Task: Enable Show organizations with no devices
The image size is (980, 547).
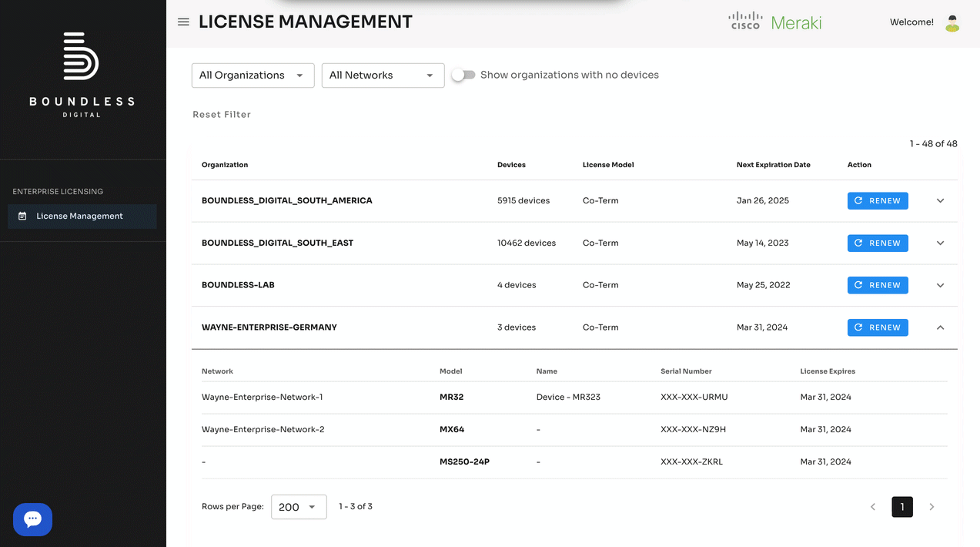Action: [463, 75]
